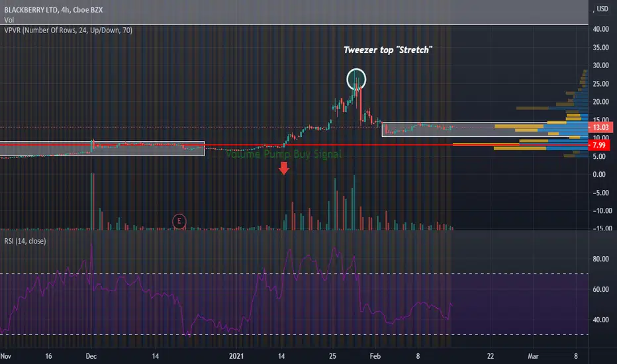617x364 pixels.
Task: Click the -5.00 price axis label
Action: [x=602, y=193]
